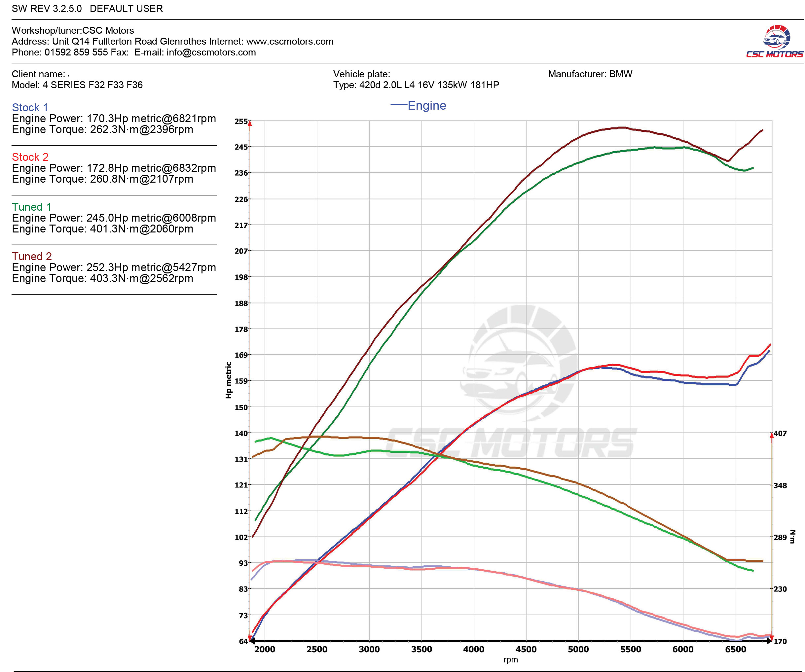Click the DEFAULT USER label
The height and width of the screenshot is (672, 805).
(x=126, y=9)
